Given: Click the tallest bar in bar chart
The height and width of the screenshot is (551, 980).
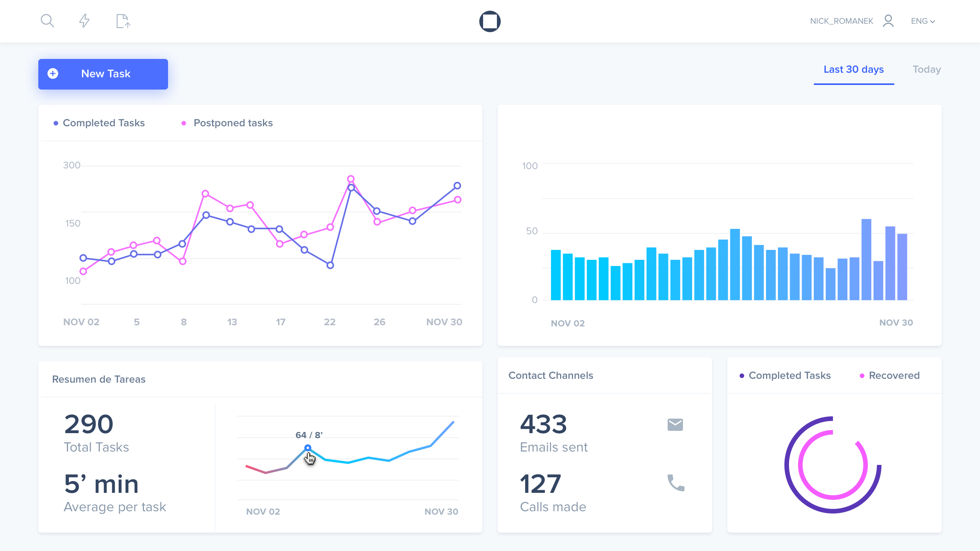Looking at the screenshot, I should tap(866, 259).
